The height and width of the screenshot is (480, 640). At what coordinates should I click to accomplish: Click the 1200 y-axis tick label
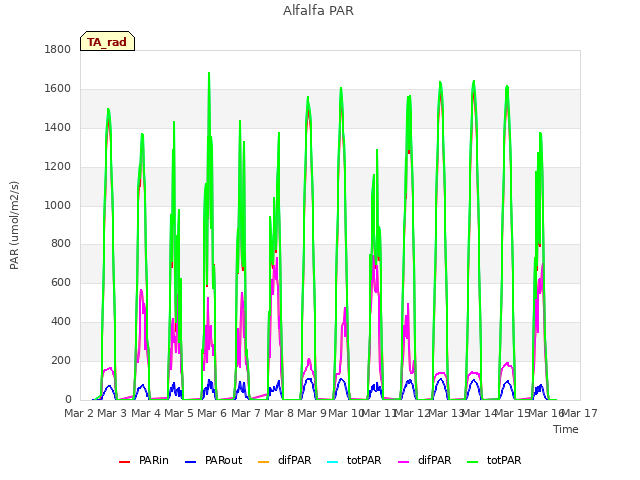click(x=58, y=167)
